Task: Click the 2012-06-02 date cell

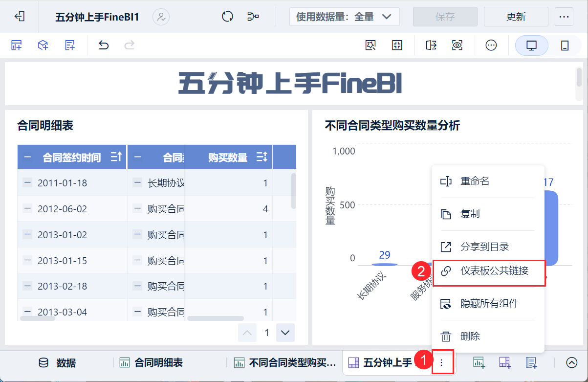Action: coord(62,209)
